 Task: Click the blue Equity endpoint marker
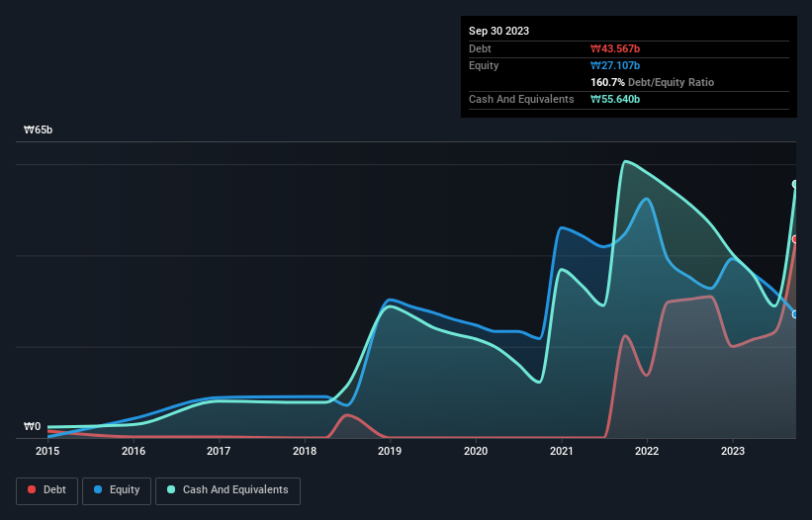[x=795, y=314]
